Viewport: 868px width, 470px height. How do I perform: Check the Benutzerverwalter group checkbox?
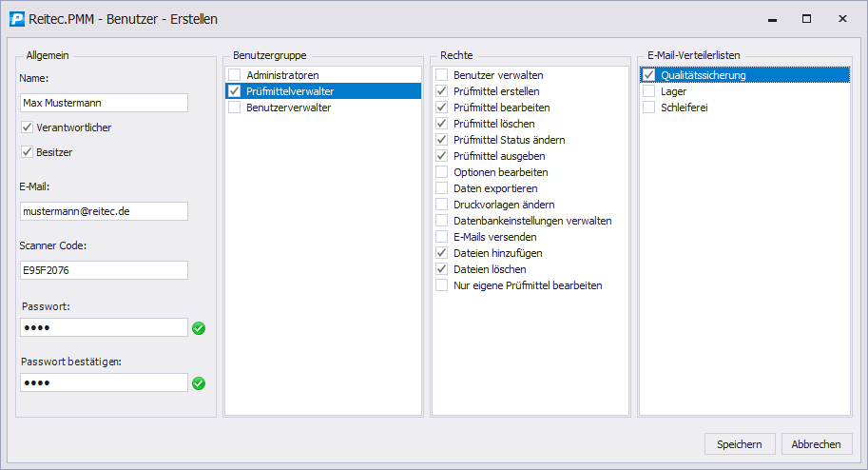click(234, 108)
